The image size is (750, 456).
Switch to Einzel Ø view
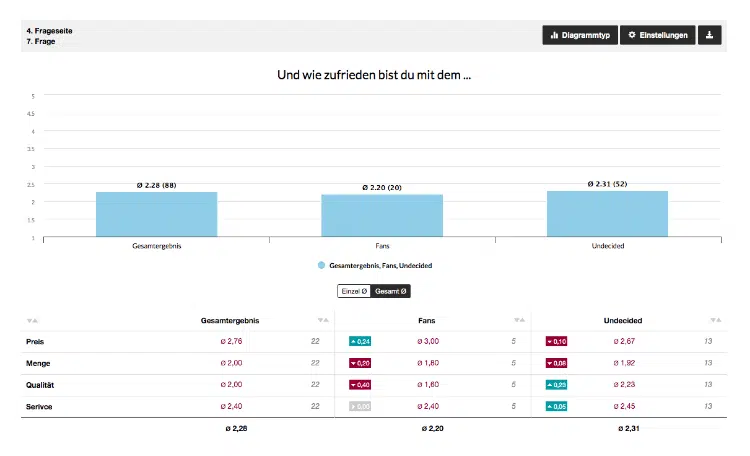pyautogui.click(x=354, y=291)
